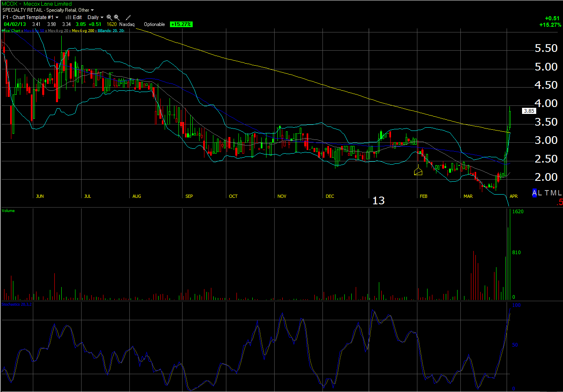
Task: Click the yellow event marker near FEB
Action: [x=418, y=172]
